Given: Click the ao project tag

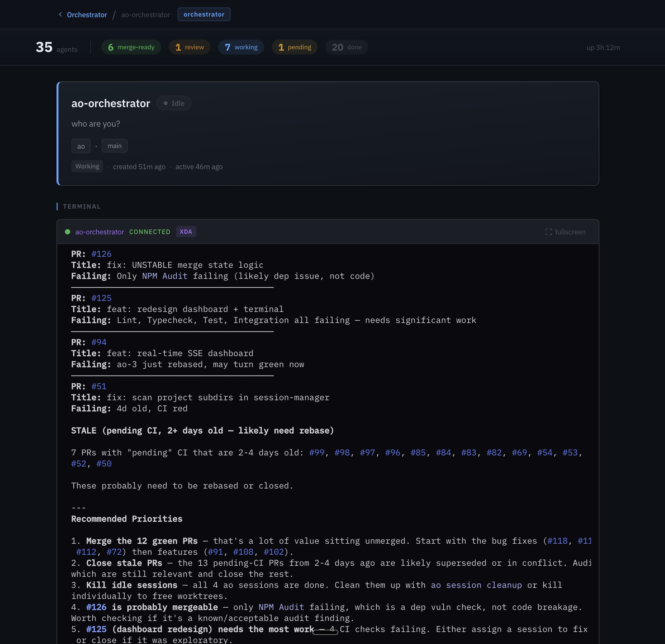Looking at the screenshot, I should [x=81, y=146].
